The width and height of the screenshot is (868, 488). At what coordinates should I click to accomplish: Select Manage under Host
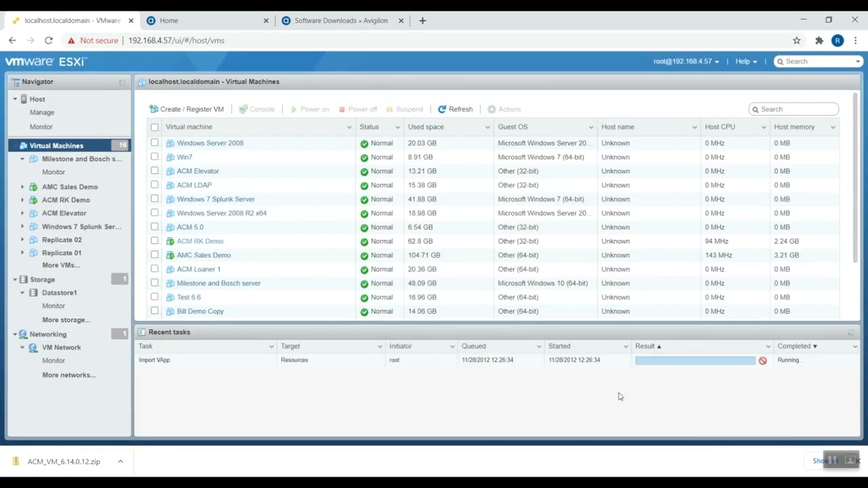click(x=42, y=113)
